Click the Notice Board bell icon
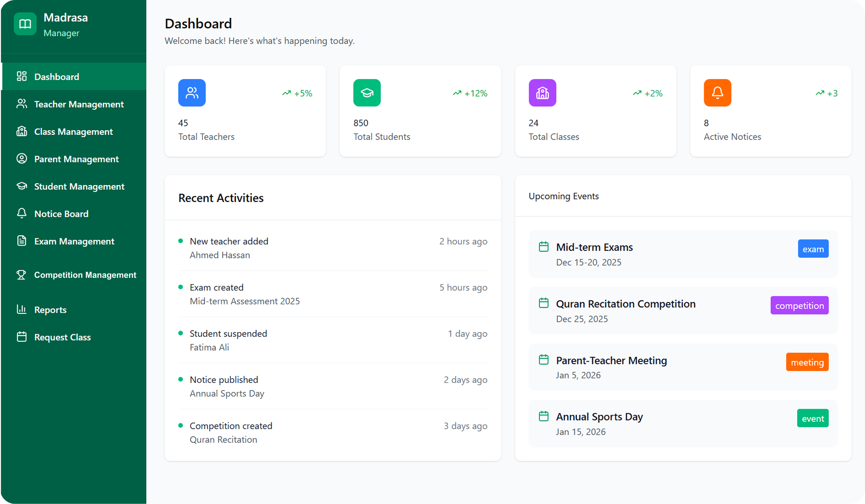Image resolution: width=865 pixels, height=504 pixels. (22, 213)
